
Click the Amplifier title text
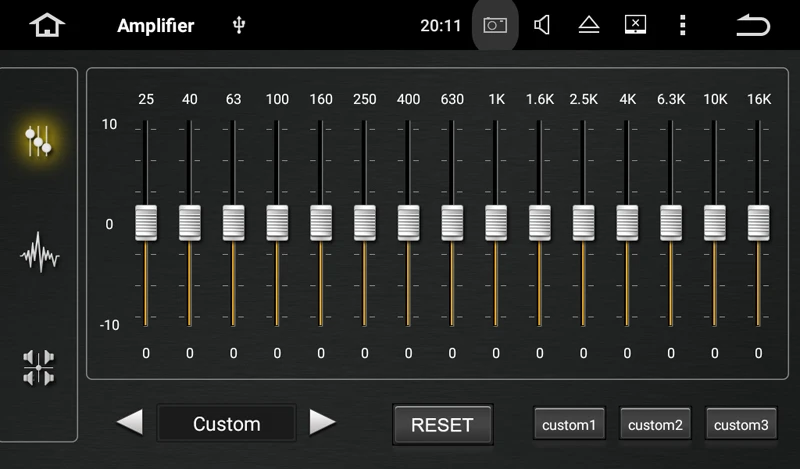(156, 26)
